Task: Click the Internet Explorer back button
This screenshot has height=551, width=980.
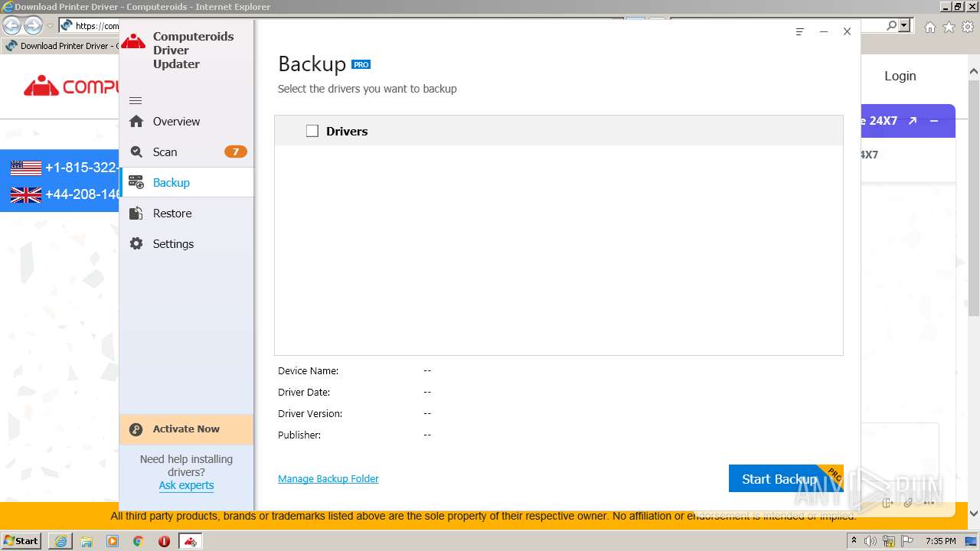Action: point(11,25)
